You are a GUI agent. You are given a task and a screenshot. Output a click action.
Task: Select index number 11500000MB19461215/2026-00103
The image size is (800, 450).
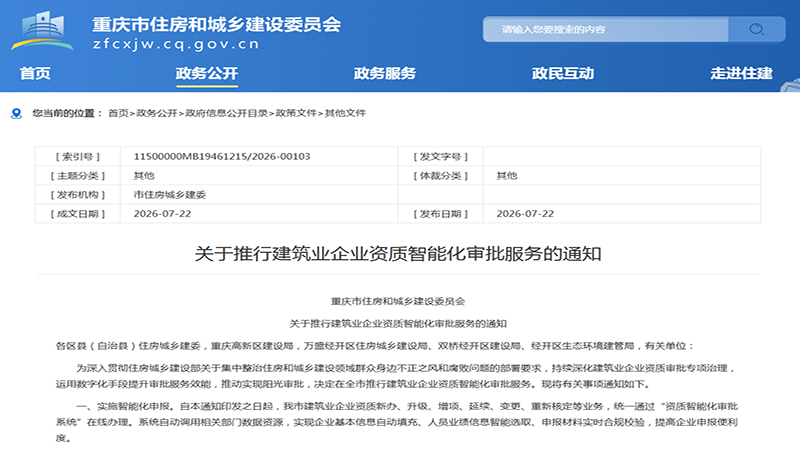222,157
